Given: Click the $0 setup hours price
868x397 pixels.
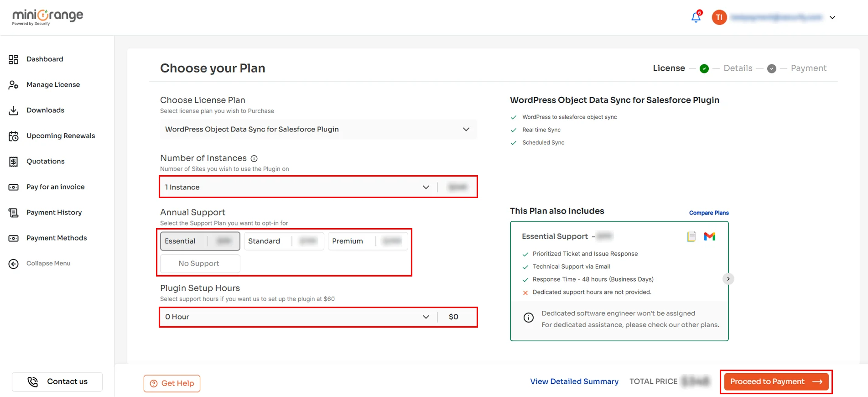Looking at the screenshot, I should click(x=453, y=317).
